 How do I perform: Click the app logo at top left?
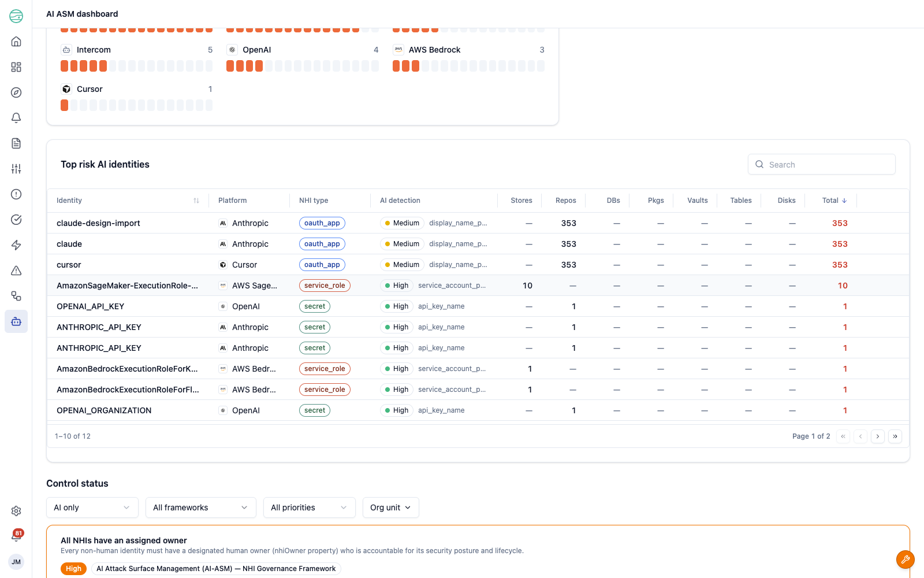(x=16, y=16)
